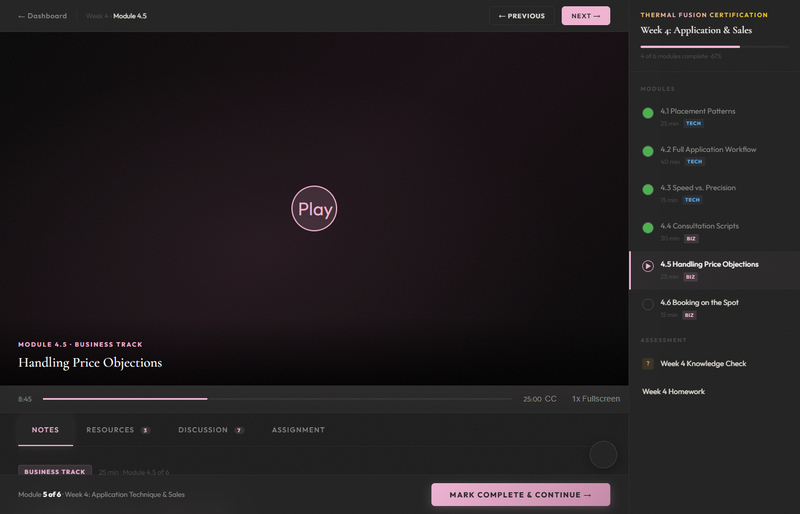Click the green checkmark circle next to 4.3 Speed vs. Precision
This screenshot has width=800, height=514.
click(x=648, y=190)
